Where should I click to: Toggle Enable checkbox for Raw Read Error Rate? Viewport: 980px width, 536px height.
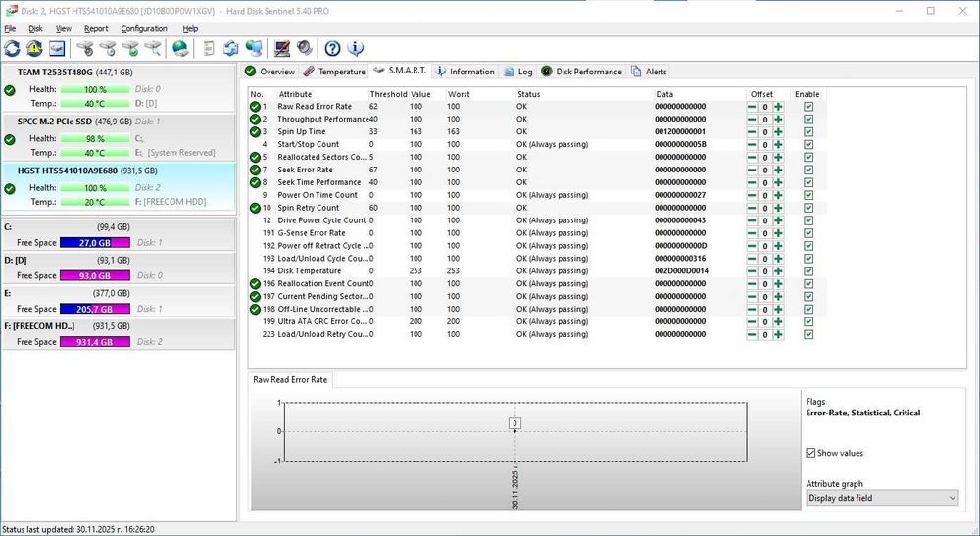[x=808, y=107]
